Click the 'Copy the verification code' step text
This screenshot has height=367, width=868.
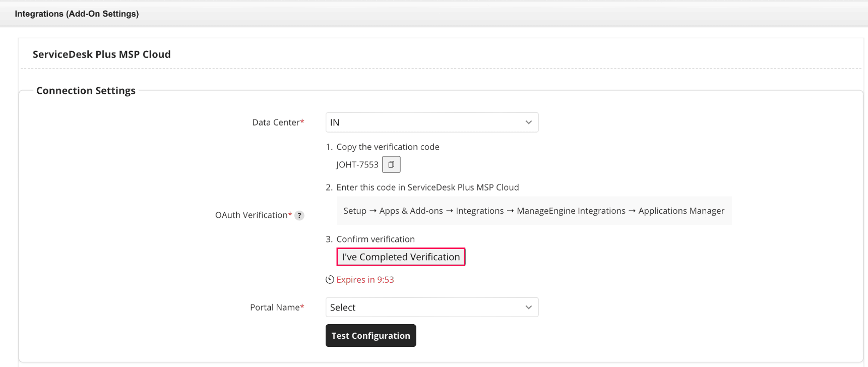(x=388, y=147)
